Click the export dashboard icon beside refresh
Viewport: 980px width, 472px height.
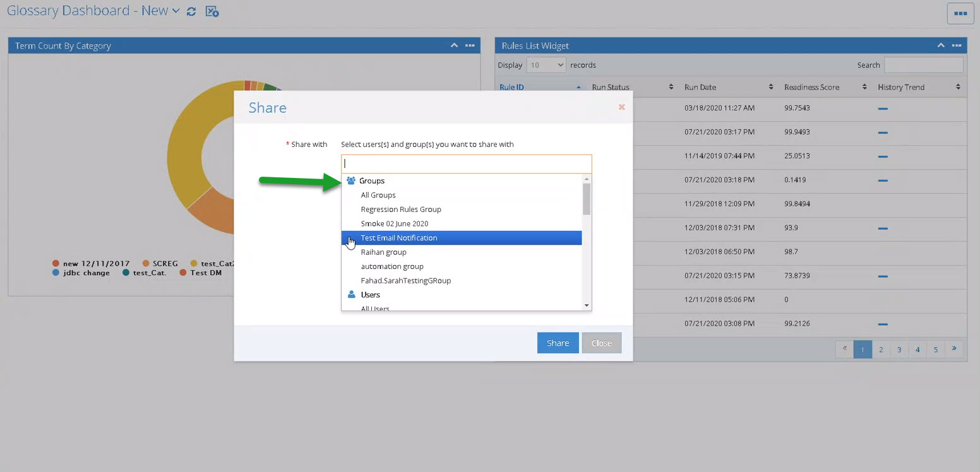tap(212, 11)
